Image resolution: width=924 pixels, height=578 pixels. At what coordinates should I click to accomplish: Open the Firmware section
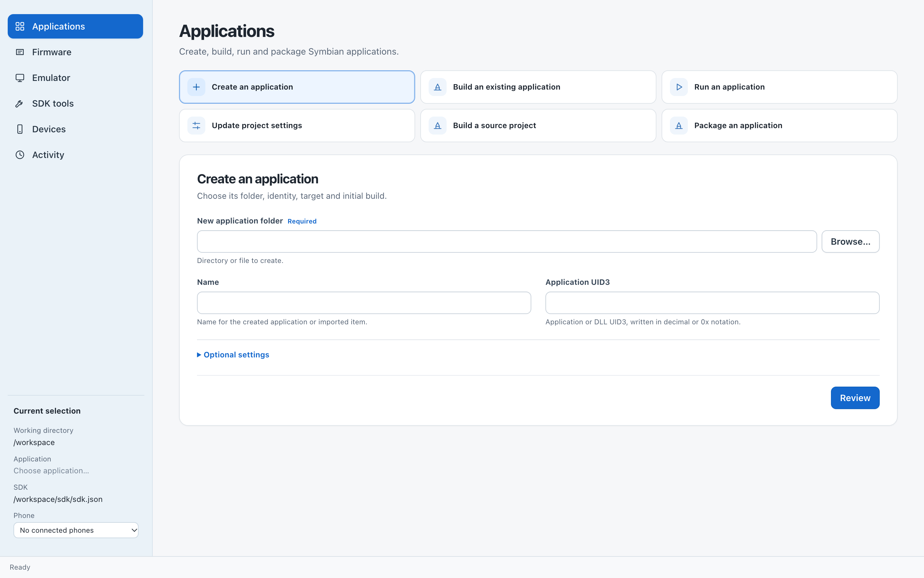point(75,52)
